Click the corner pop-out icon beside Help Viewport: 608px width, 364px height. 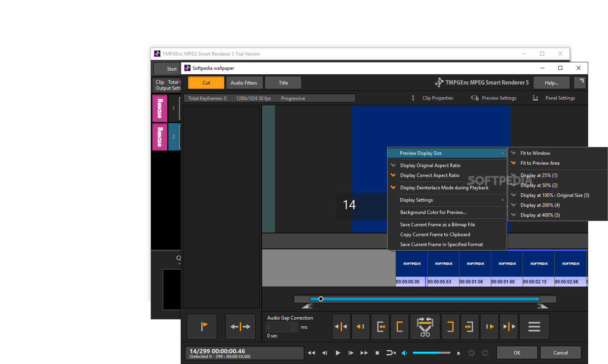point(580,83)
